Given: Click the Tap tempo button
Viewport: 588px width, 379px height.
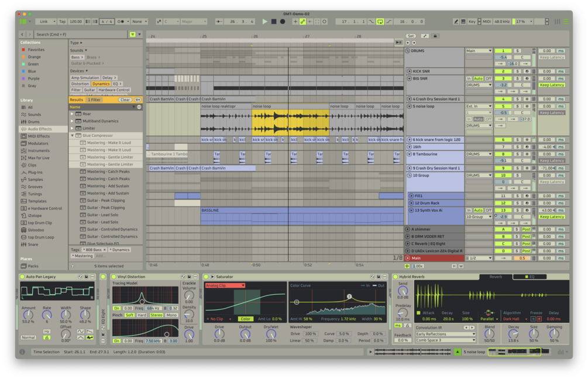Looking at the screenshot, I should click(x=62, y=22).
